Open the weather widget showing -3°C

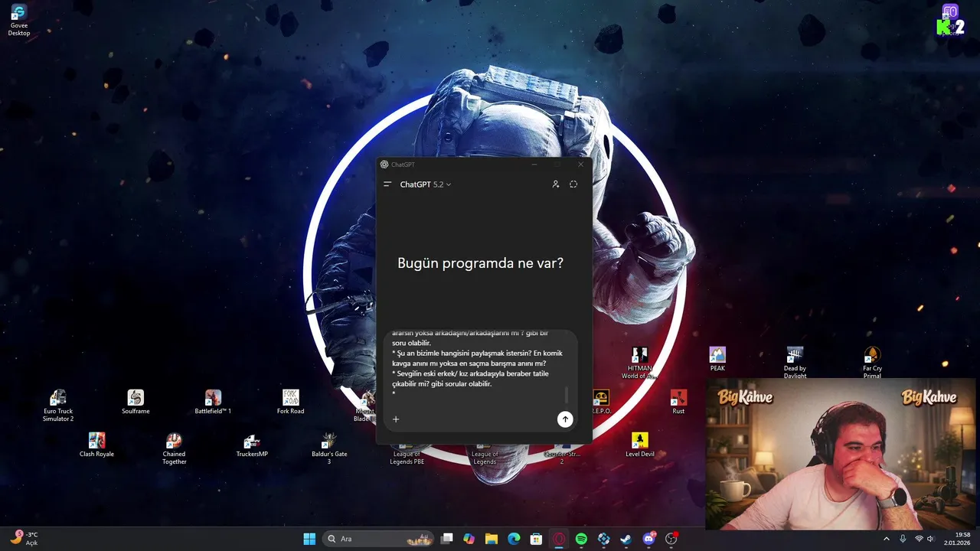tap(24, 538)
